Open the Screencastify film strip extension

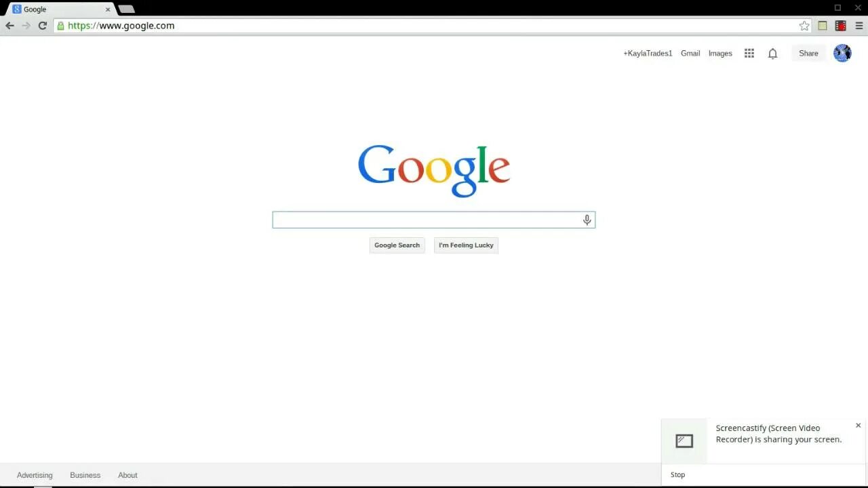click(841, 26)
